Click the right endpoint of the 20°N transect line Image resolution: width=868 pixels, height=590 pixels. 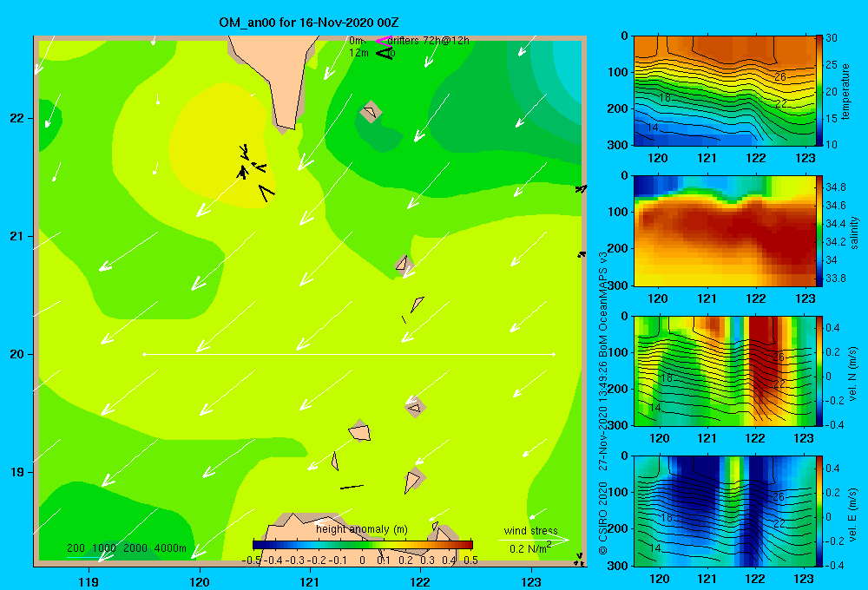tap(554, 354)
